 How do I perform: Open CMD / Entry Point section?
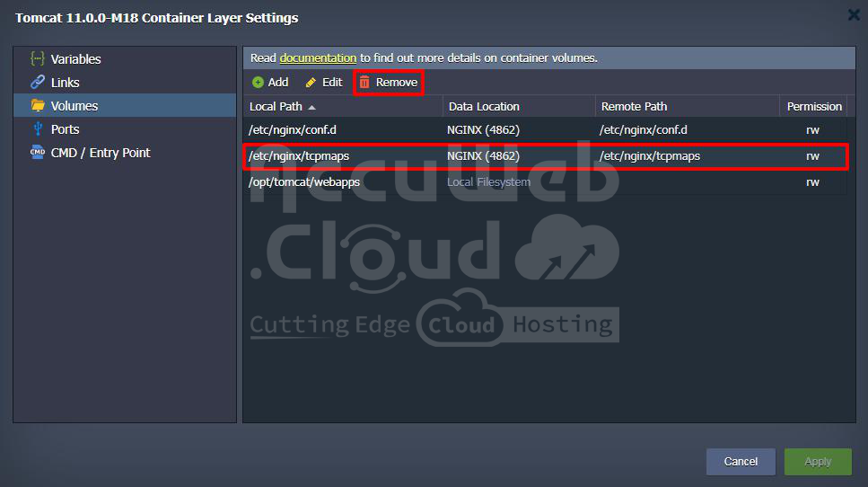[x=125, y=153]
